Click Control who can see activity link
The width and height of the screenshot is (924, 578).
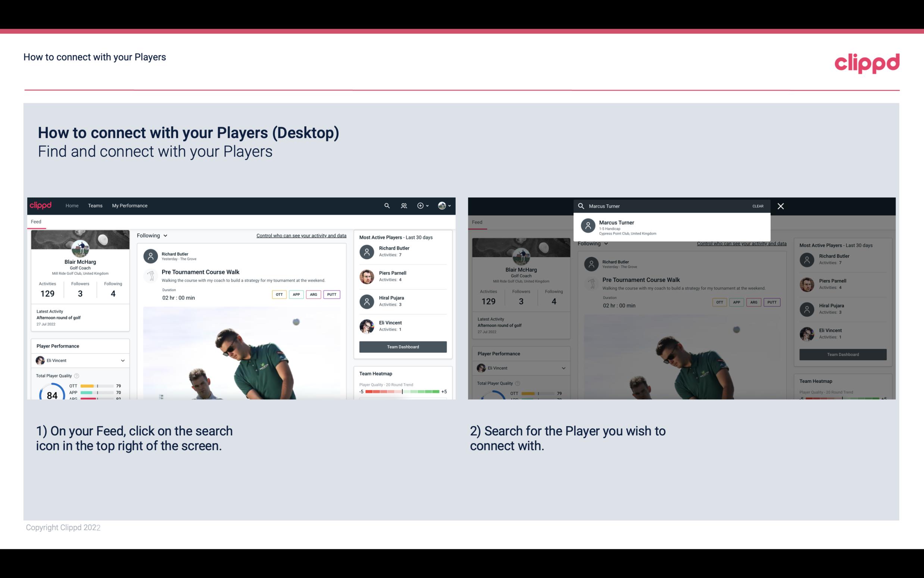tap(301, 236)
